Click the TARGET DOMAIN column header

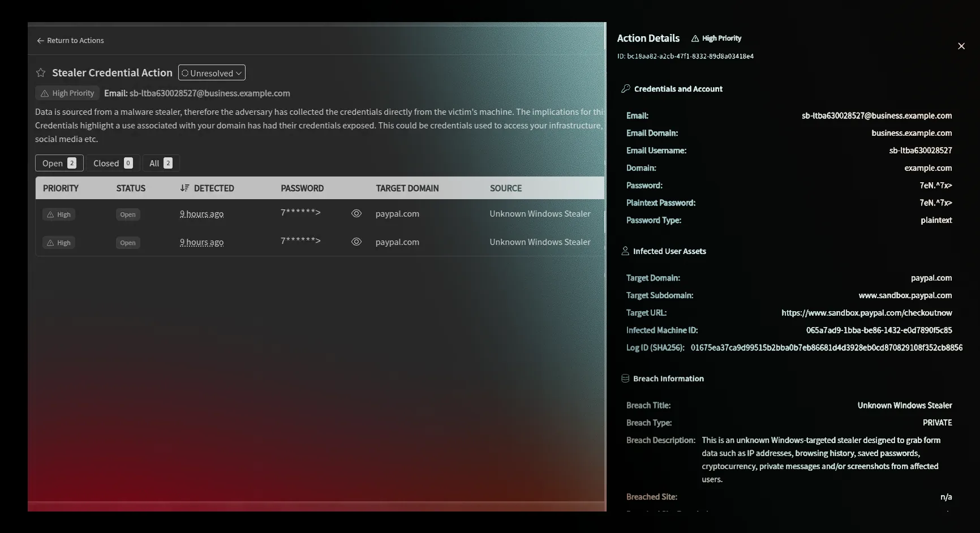[407, 188]
